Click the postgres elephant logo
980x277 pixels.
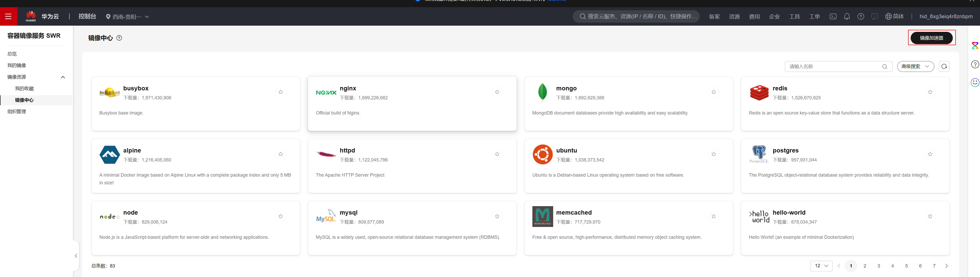[x=759, y=155]
